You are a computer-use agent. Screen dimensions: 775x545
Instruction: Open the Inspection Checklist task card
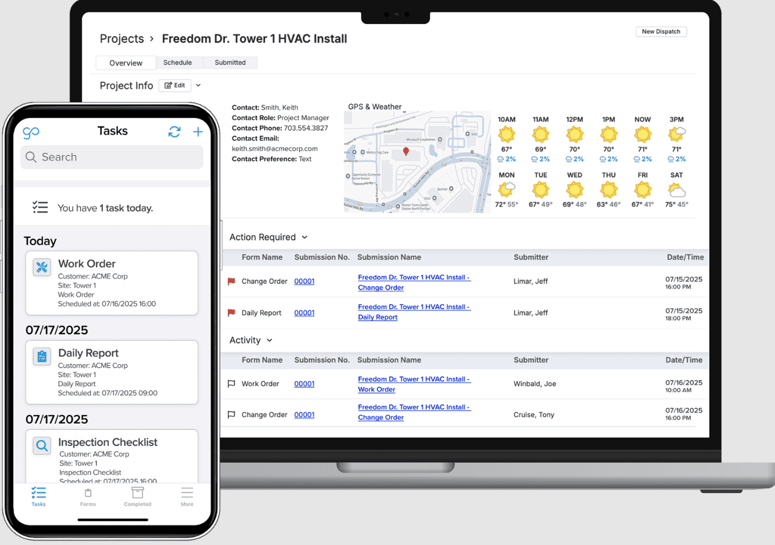click(112, 456)
